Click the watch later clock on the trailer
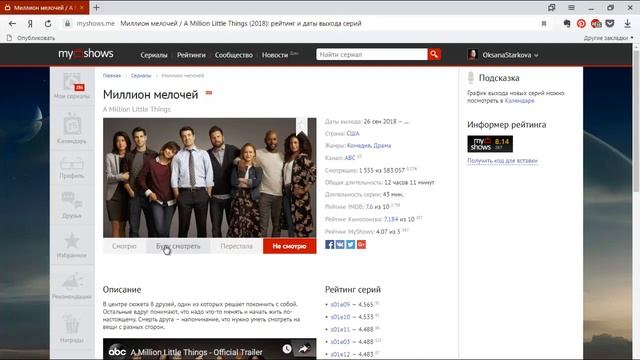Screen dimensions: 640x360 pyautogui.click(x=287, y=349)
